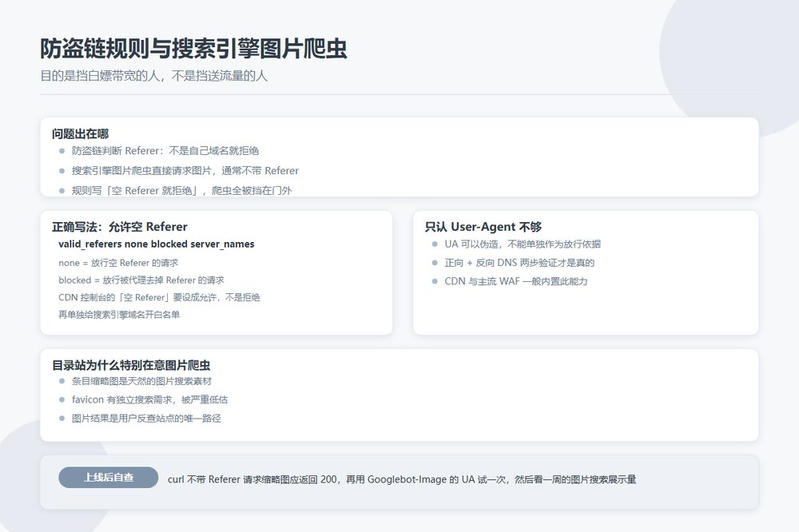
Task: Click bullet 图片结果是用户反查站点的唯一路径
Action: point(146,419)
